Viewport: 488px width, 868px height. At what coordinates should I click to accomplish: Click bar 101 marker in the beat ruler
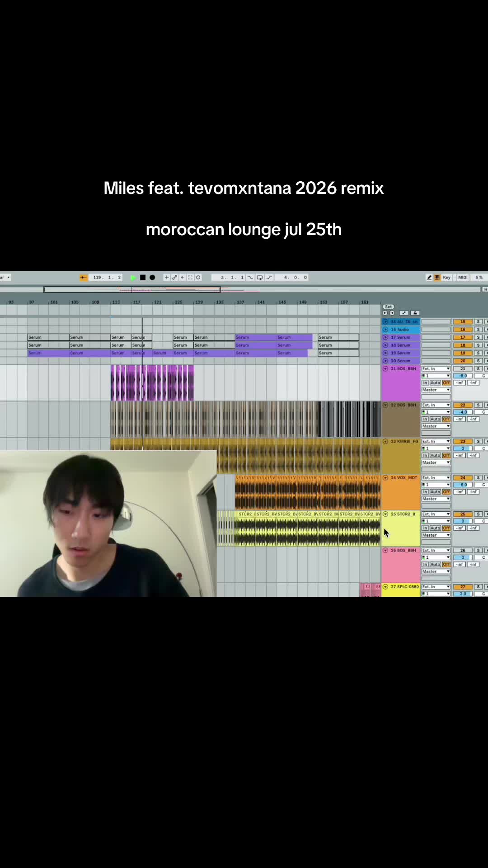(54, 302)
